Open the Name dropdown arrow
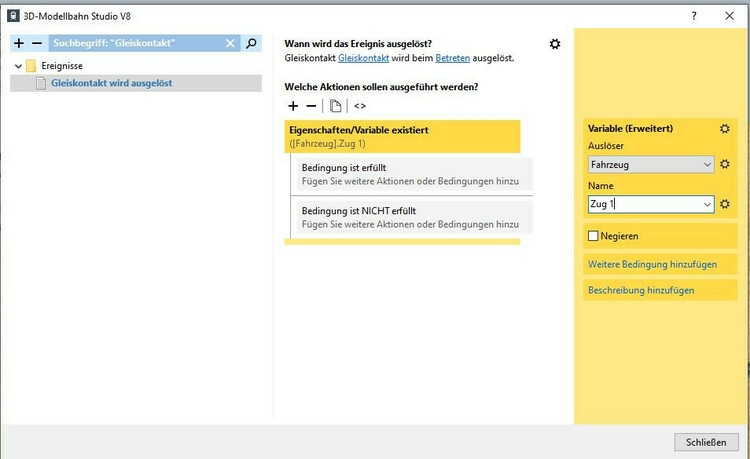The height and width of the screenshot is (459, 750). click(707, 204)
